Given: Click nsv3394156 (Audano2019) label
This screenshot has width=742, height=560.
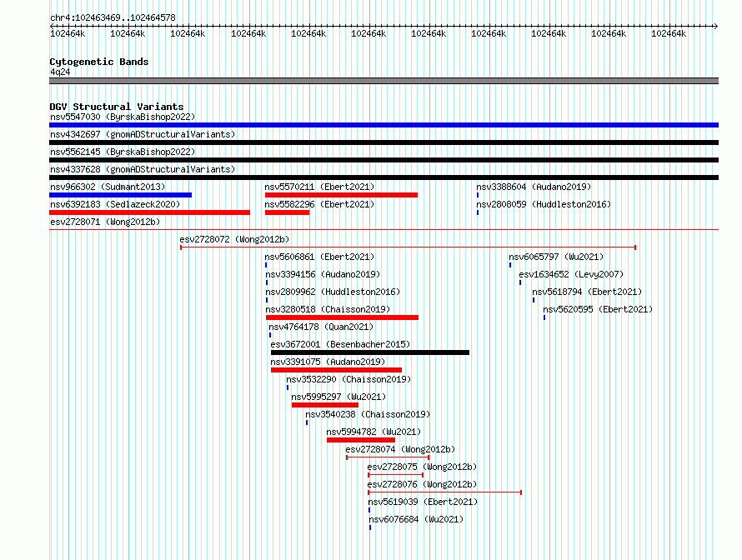Looking at the screenshot, I should click(x=323, y=274).
